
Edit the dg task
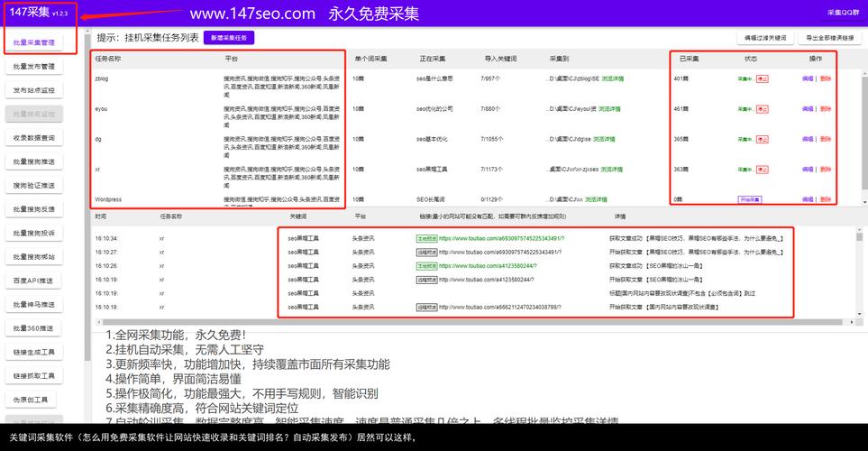808,139
